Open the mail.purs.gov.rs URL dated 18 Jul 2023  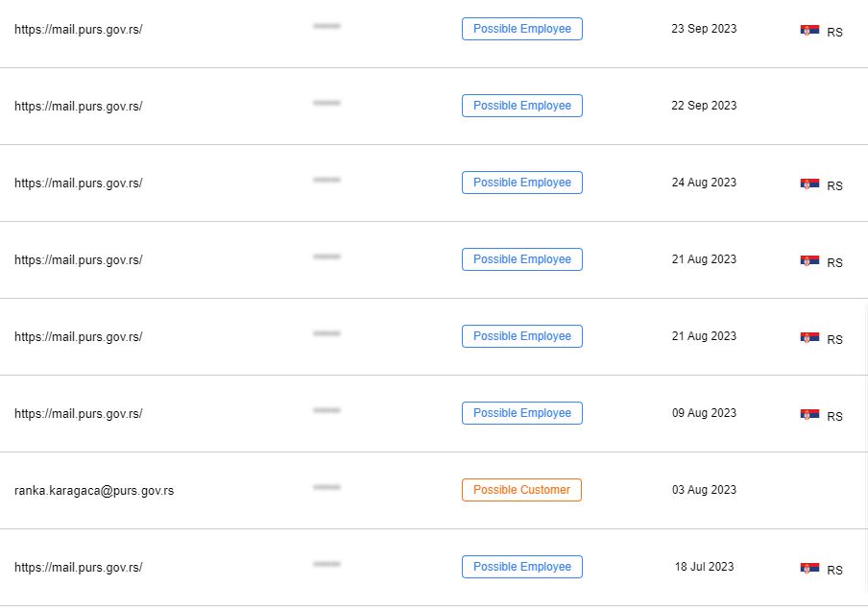[79, 567]
